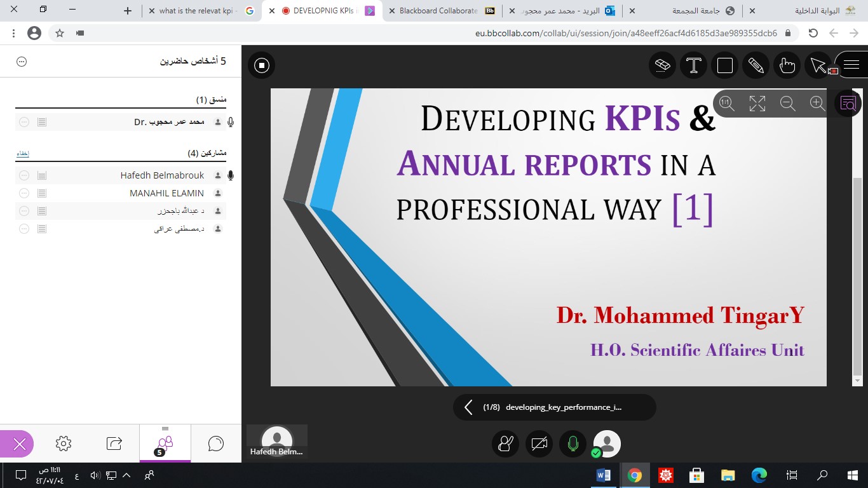Select attendee MANAHIL ELAMIN name
The width and height of the screenshot is (868, 488).
click(166, 193)
